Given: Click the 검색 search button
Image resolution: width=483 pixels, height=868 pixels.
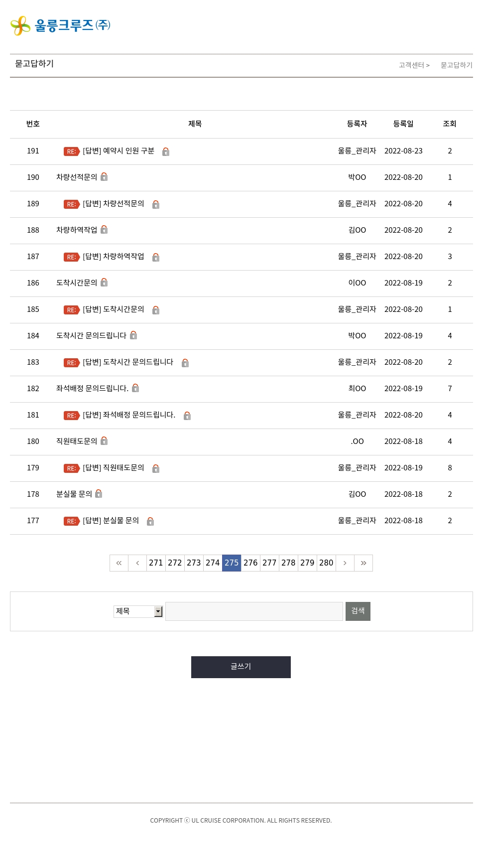Looking at the screenshot, I should [x=358, y=611].
